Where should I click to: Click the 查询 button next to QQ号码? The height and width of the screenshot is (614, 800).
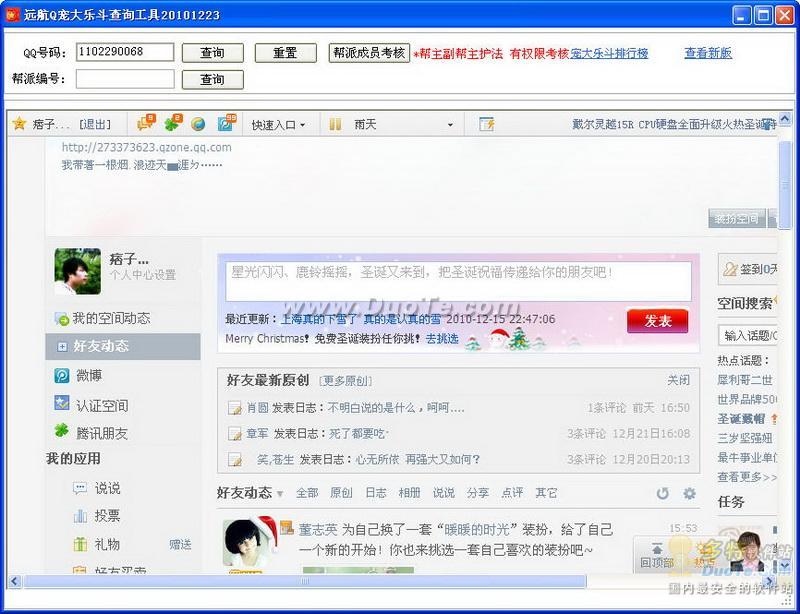pos(212,53)
